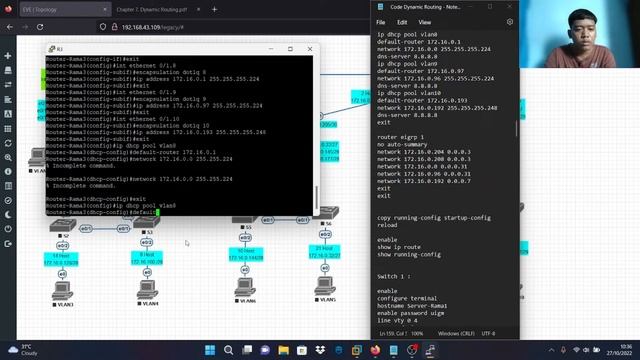Open the zoom tool in EVE sidebar
The width and height of the screenshot is (640, 360).
coord(8,158)
